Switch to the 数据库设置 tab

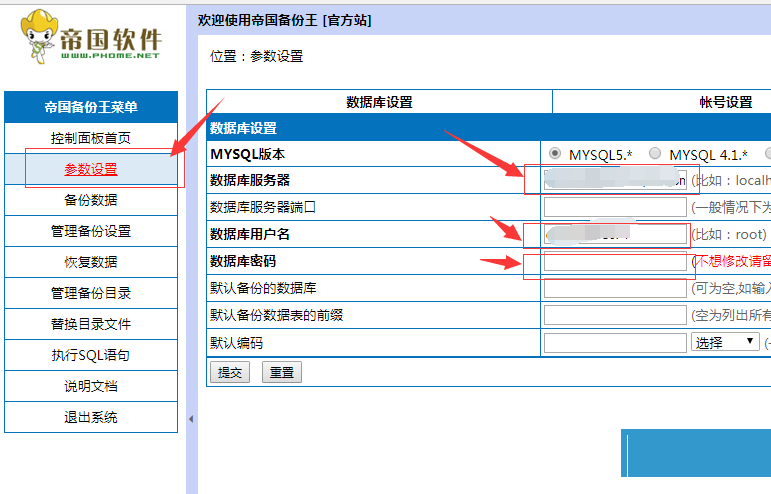click(x=379, y=102)
